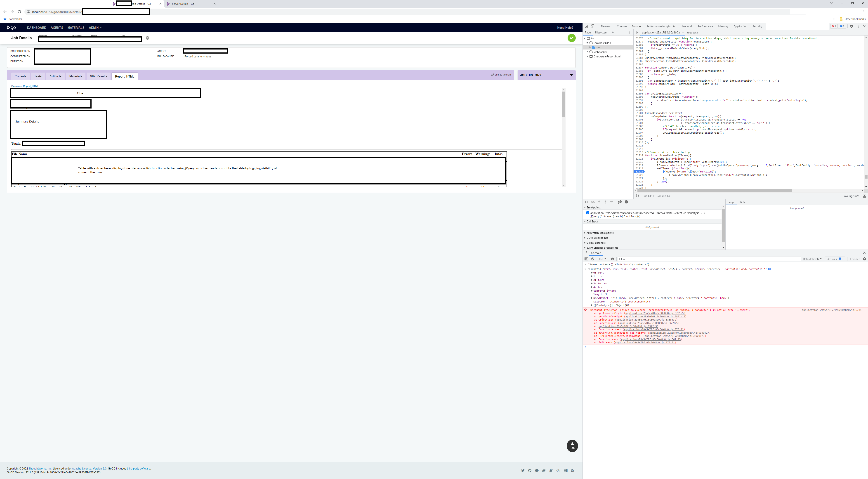Click the step over next function call icon

pos(593,202)
